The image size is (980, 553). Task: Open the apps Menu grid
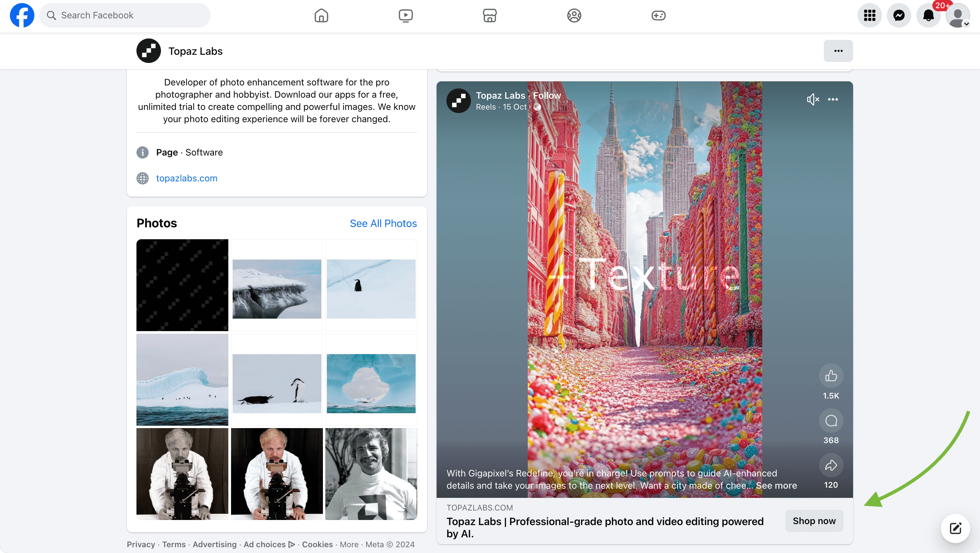[x=869, y=15]
